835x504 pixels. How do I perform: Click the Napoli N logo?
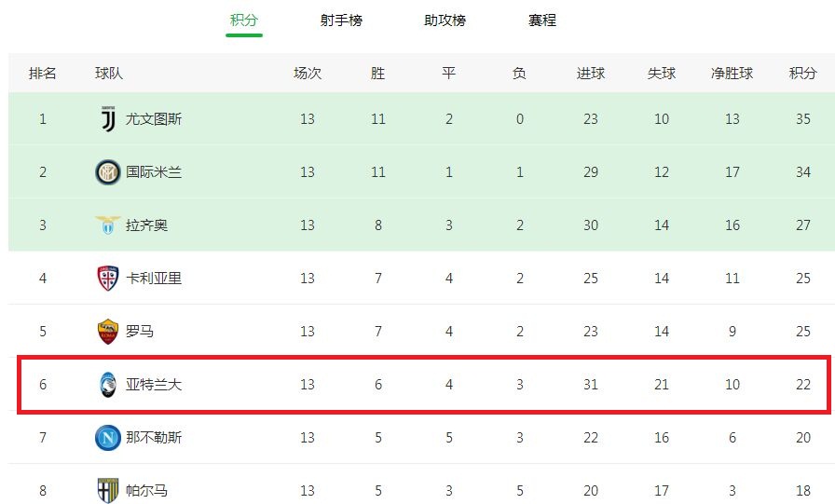click(107, 438)
